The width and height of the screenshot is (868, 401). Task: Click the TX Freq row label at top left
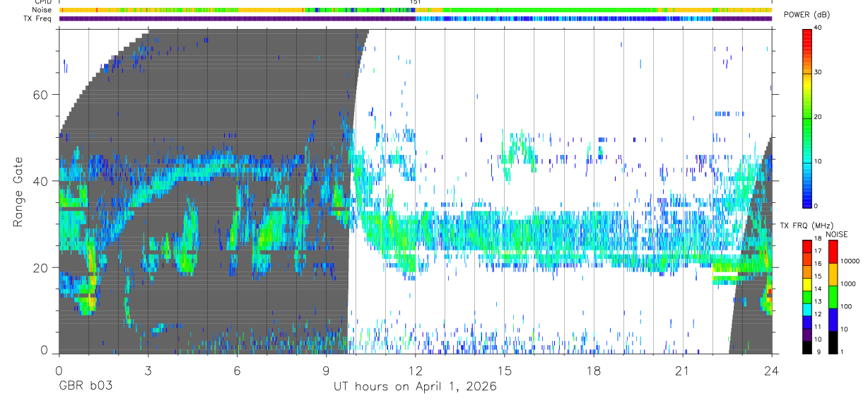click(38, 18)
